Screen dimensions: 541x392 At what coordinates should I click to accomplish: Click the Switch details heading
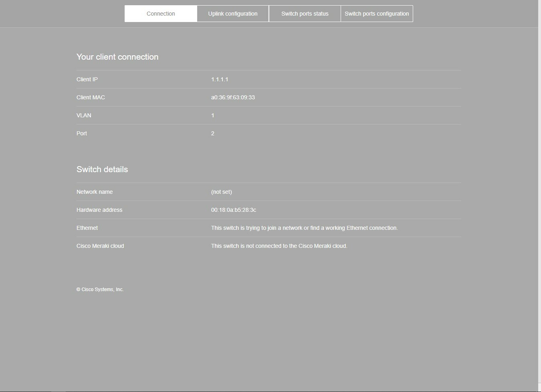[x=102, y=169]
